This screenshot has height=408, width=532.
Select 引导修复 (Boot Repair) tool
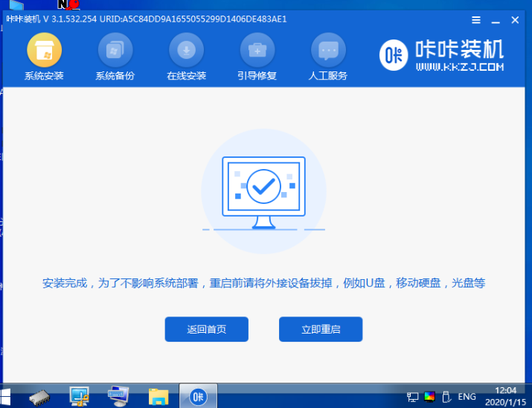click(257, 57)
